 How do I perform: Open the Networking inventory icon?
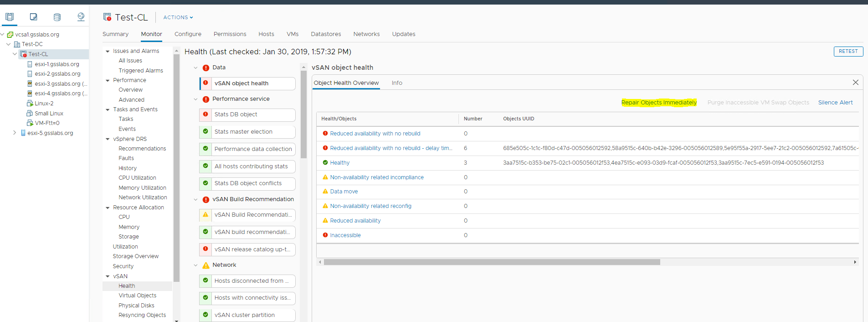81,17
